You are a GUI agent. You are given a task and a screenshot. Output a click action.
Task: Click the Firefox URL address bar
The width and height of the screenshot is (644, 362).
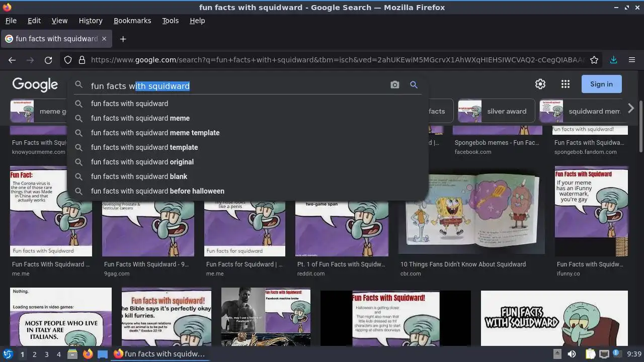click(337, 60)
